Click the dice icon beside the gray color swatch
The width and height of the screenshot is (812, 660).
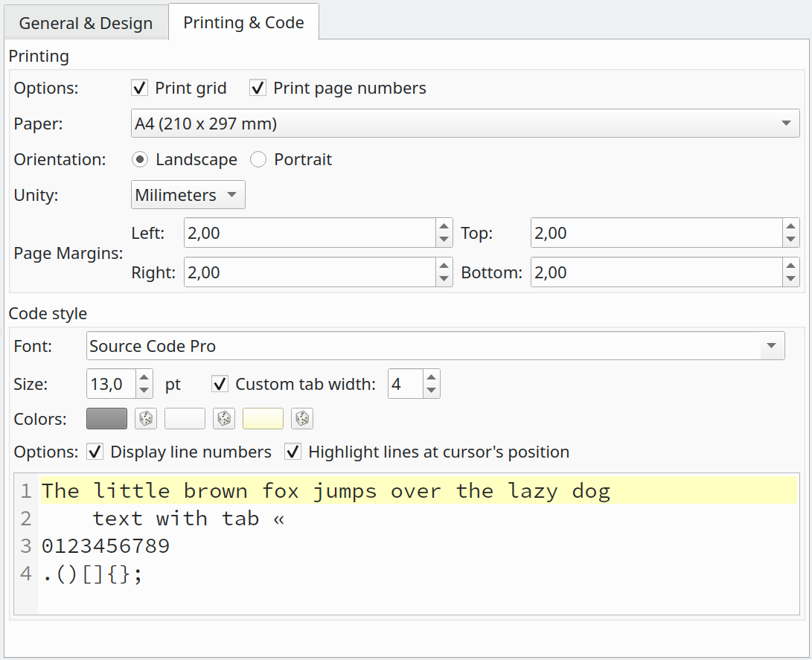click(146, 419)
